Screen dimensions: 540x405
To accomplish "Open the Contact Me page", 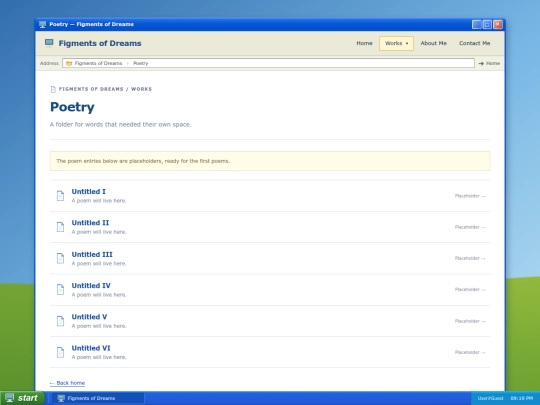I will click(475, 43).
